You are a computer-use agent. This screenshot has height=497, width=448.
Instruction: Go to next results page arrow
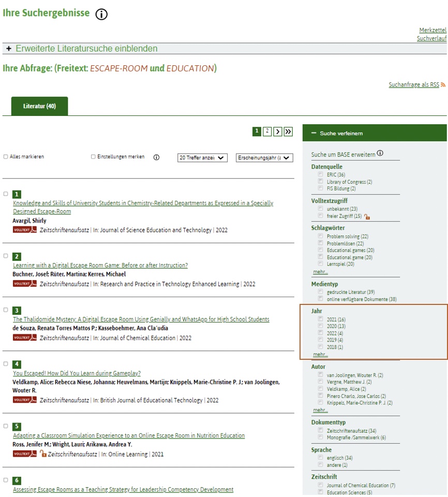tap(278, 131)
